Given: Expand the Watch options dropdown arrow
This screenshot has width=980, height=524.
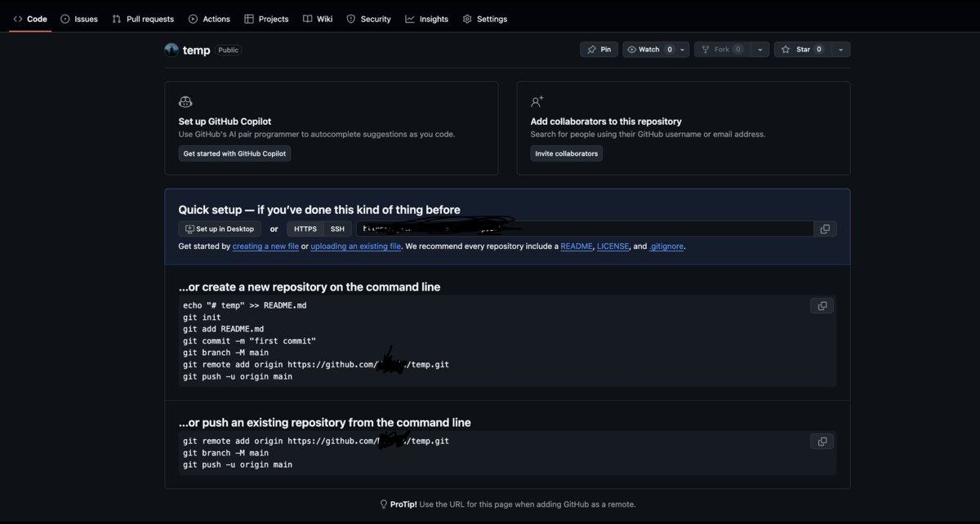Looking at the screenshot, I should 683,50.
